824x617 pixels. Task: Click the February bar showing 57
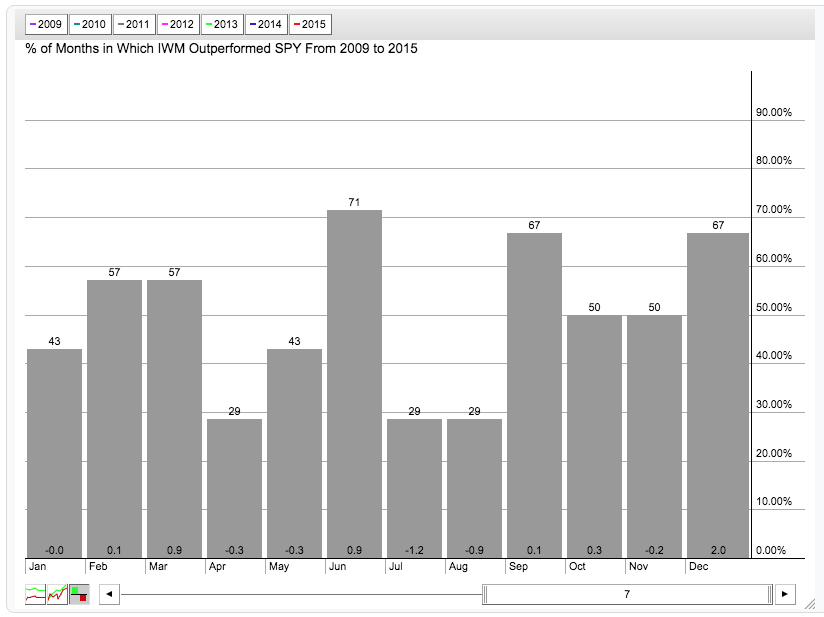114,419
